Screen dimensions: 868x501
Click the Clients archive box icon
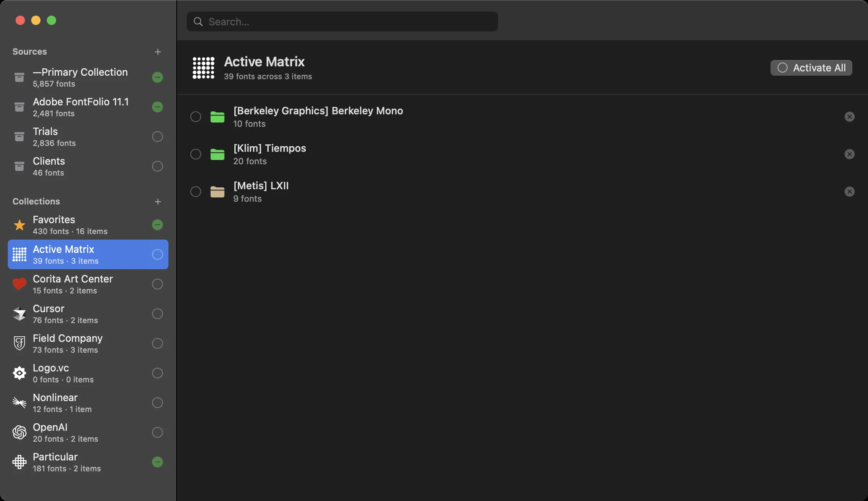19,166
